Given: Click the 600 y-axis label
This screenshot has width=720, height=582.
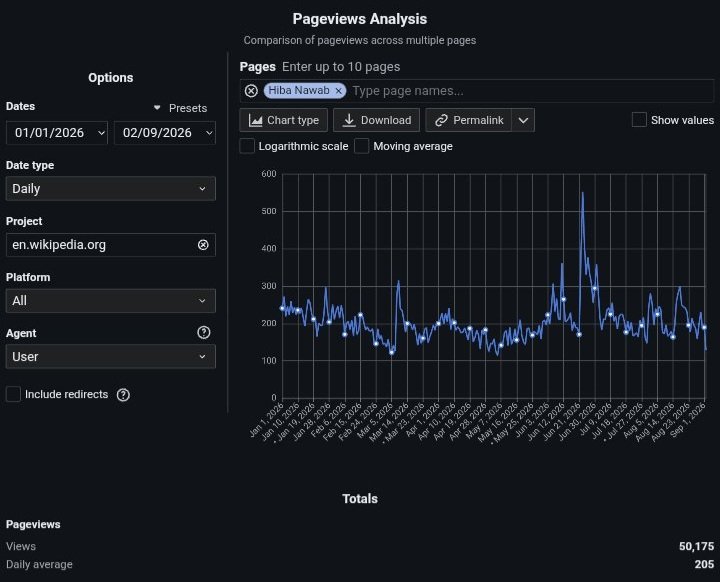Looking at the screenshot, I should (269, 174).
